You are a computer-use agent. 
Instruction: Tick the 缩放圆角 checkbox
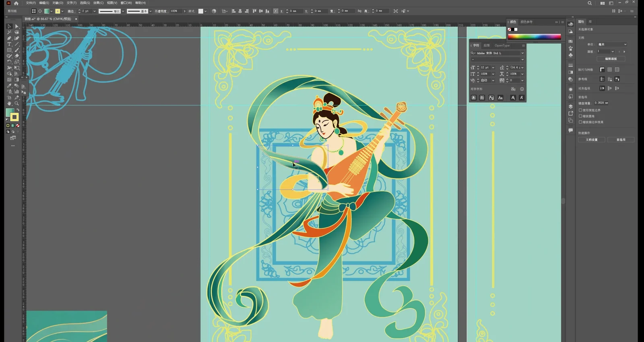tap(580, 116)
